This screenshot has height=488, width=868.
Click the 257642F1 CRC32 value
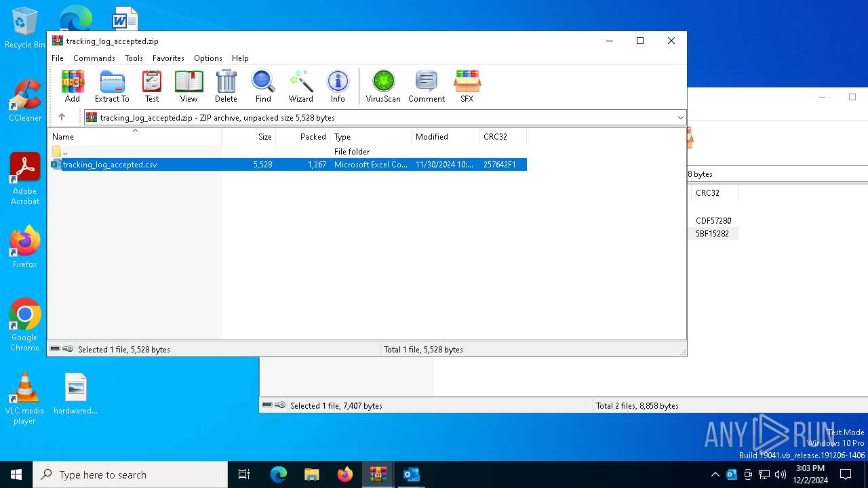tap(500, 165)
